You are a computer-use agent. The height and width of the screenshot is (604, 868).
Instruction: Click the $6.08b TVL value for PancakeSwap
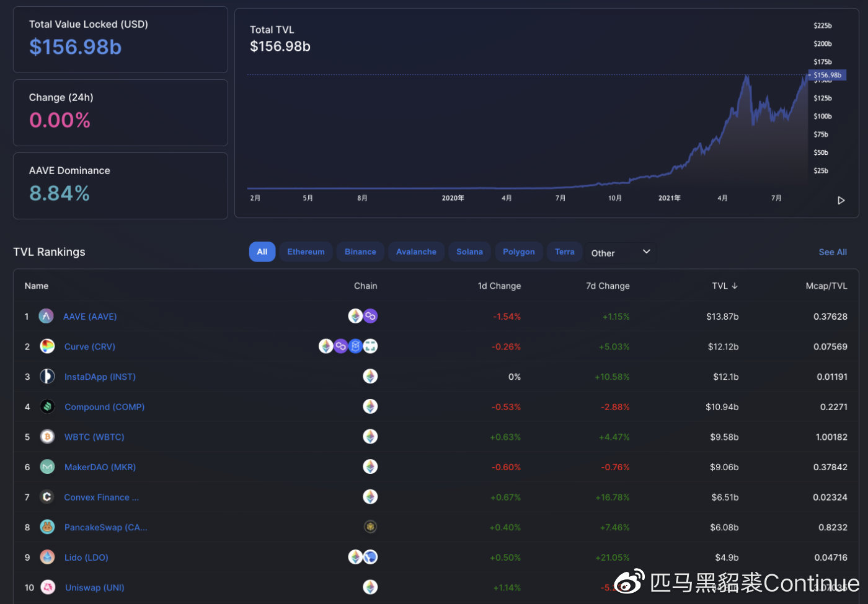[x=724, y=527]
